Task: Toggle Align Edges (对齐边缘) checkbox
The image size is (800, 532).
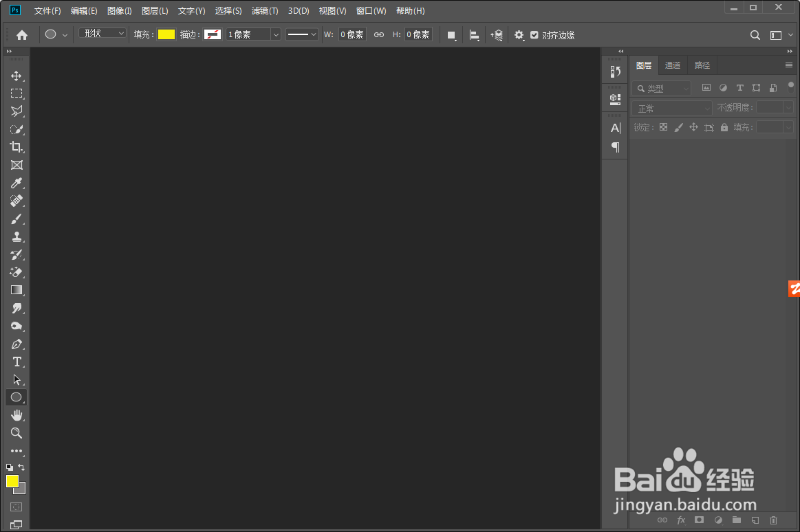Action: click(534, 35)
